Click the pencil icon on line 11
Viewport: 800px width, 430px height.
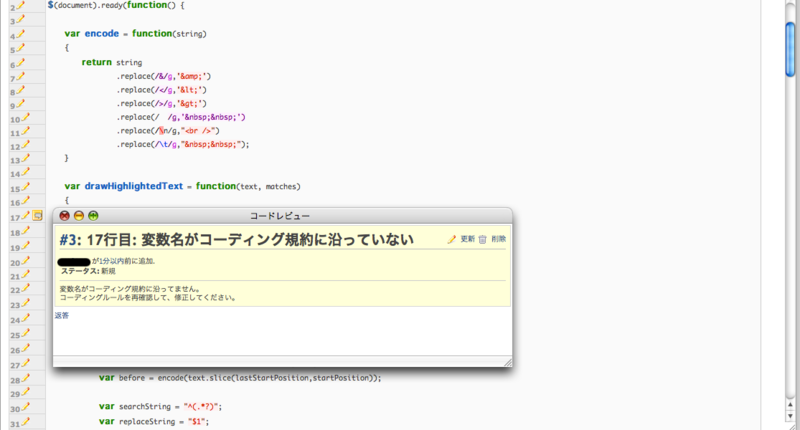(25, 131)
